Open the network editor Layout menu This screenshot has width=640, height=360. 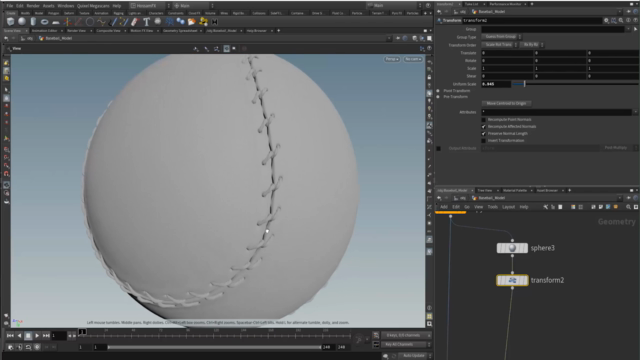pos(508,207)
